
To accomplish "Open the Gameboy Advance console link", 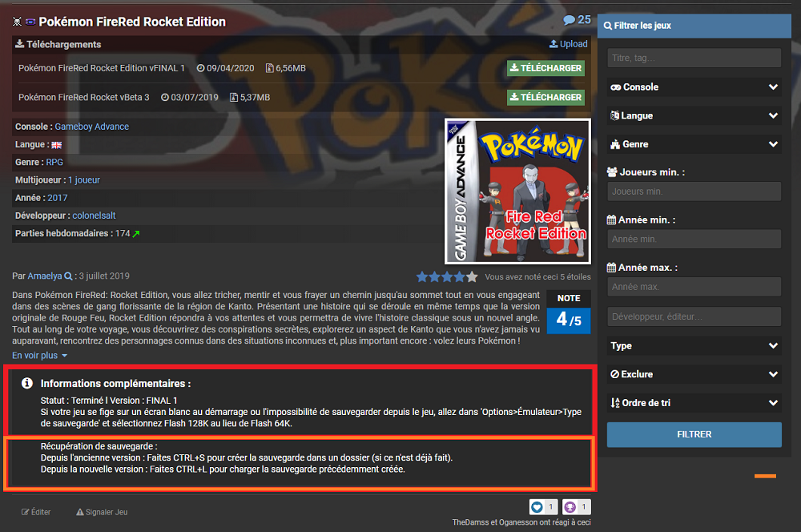I will click(x=91, y=127).
